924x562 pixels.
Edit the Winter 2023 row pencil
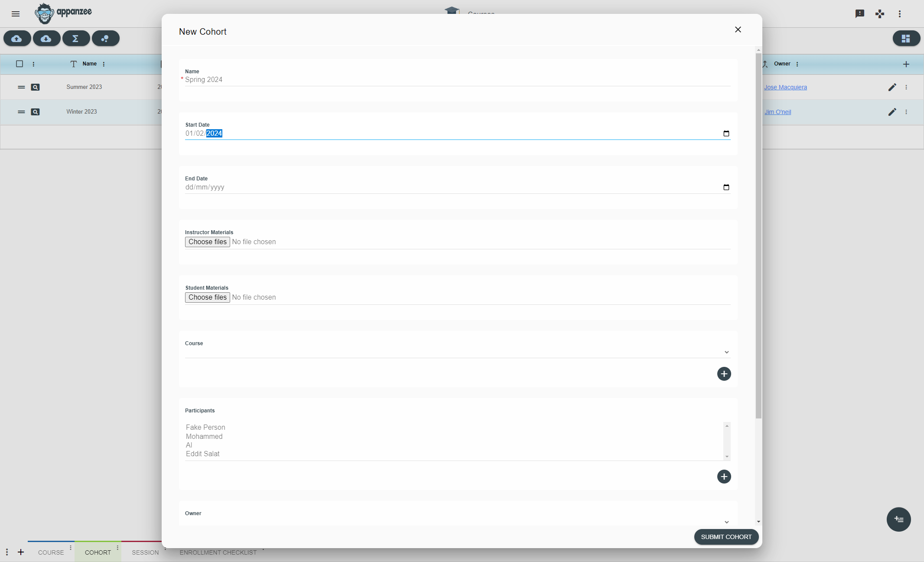click(892, 112)
